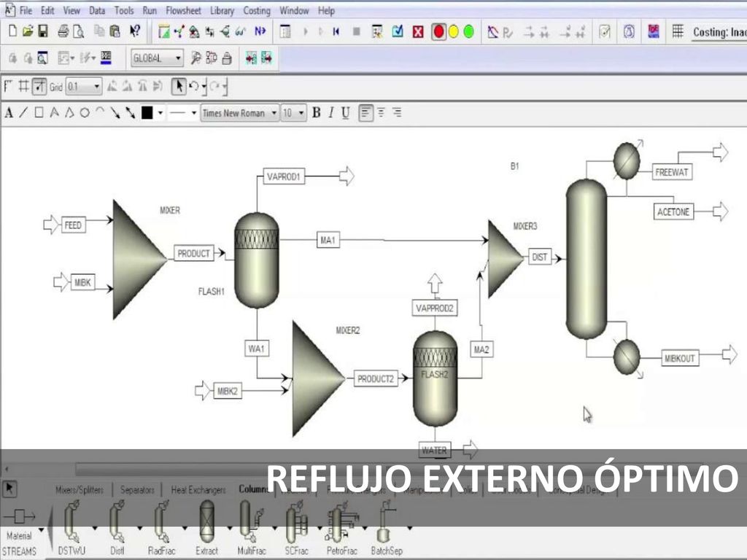Select the B1 distillation column block
The height and width of the screenshot is (560, 747).
587,259
